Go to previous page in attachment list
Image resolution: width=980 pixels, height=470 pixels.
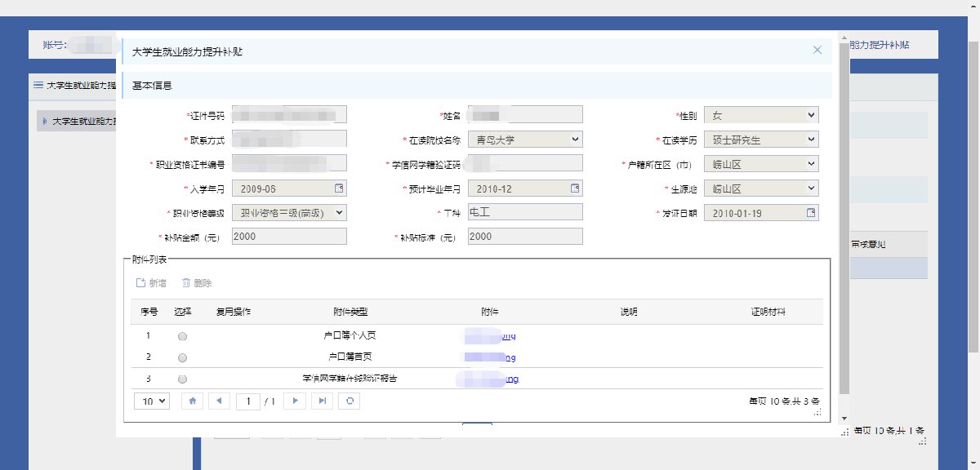click(218, 401)
